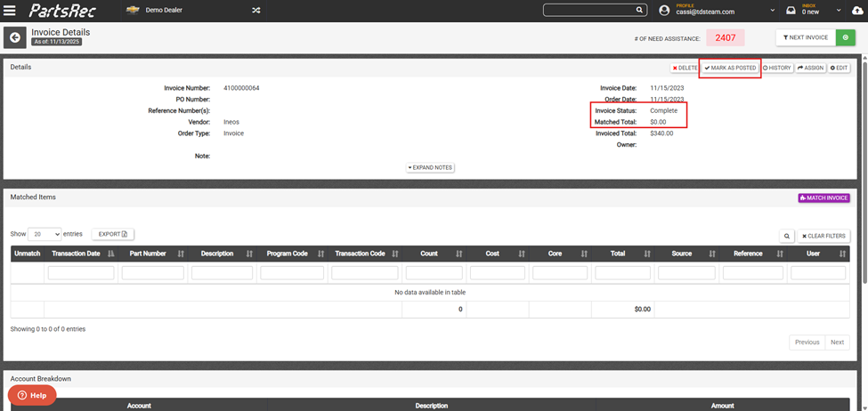The height and width of the screenshot is (411, 868).
Task: Expand the invoice notes
Action: 430,167
